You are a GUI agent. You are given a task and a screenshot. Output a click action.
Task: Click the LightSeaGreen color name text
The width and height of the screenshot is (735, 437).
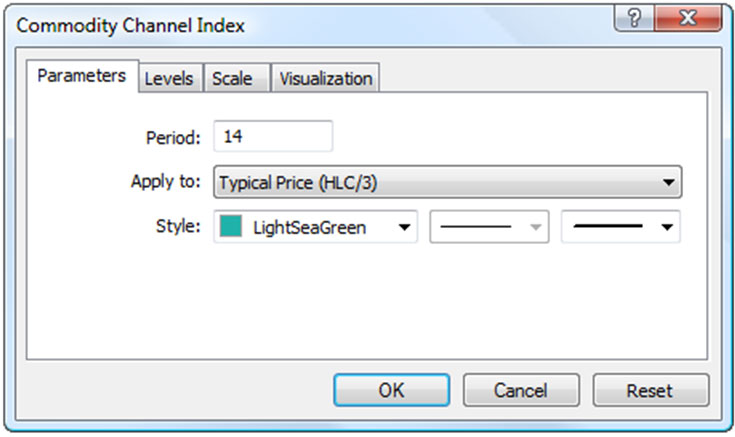point(309,228)
